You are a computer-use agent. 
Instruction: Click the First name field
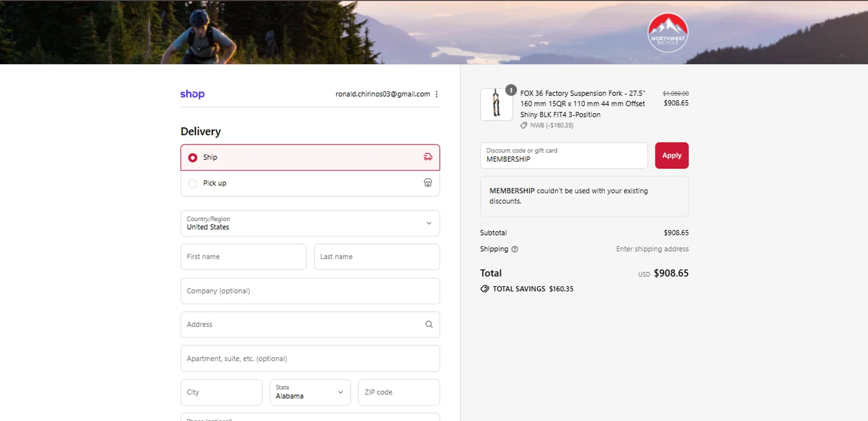[x=243, y=257]
